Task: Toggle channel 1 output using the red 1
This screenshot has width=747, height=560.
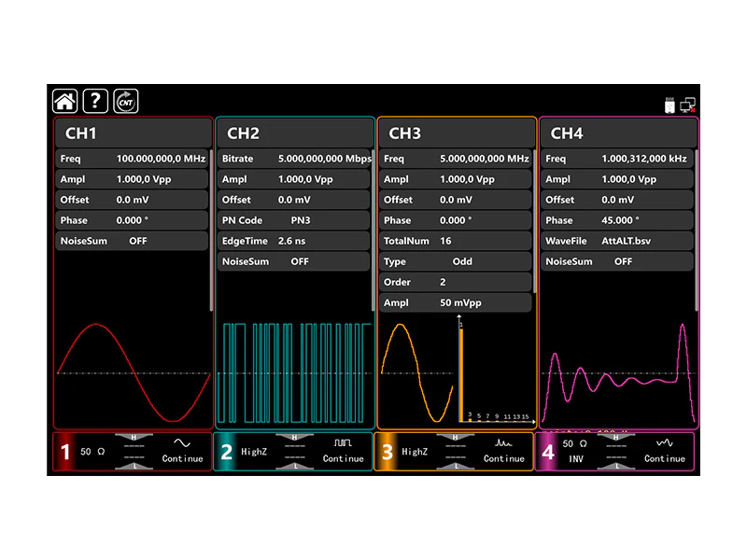Action: (x=65, y=452)
